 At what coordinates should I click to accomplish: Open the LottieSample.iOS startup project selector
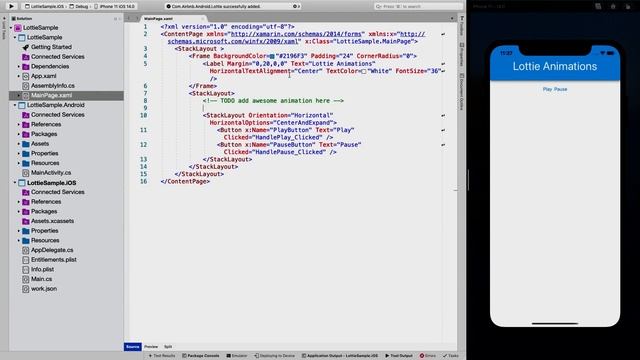(44, 7)
